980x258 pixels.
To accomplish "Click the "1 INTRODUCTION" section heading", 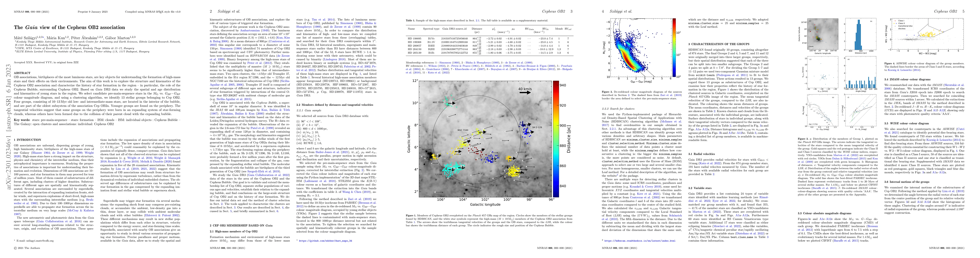I will point(27,140).
